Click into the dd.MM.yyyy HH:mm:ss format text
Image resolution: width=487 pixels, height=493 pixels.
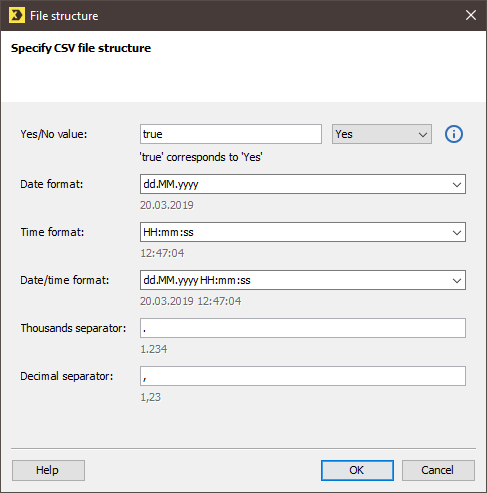pos(197,280)
